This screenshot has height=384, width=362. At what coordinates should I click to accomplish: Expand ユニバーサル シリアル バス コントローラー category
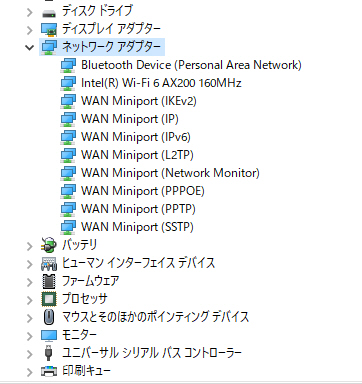tap(30, 354)
